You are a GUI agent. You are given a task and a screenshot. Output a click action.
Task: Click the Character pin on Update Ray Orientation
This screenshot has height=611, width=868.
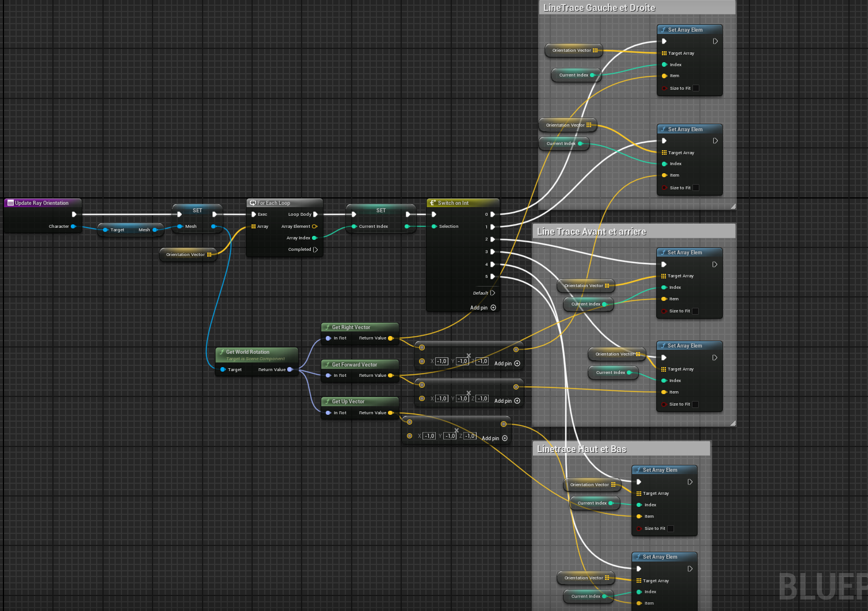[x=73, y=227]
